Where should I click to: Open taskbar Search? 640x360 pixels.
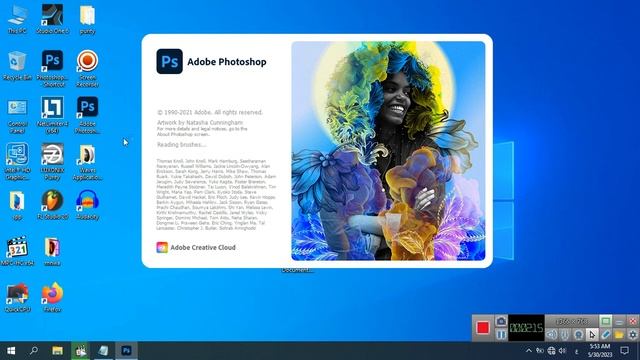34,351
